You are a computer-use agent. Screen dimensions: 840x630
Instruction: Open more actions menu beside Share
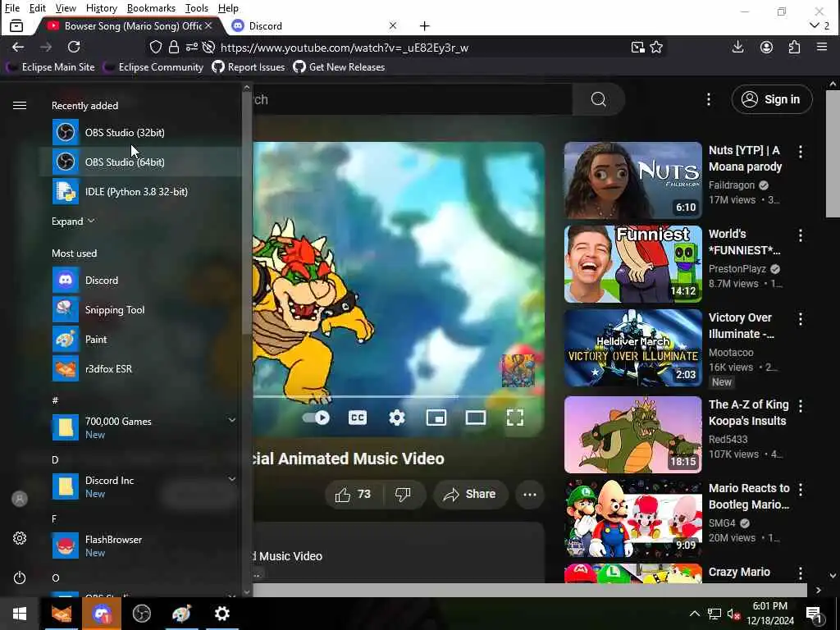(x=530, y=494)
